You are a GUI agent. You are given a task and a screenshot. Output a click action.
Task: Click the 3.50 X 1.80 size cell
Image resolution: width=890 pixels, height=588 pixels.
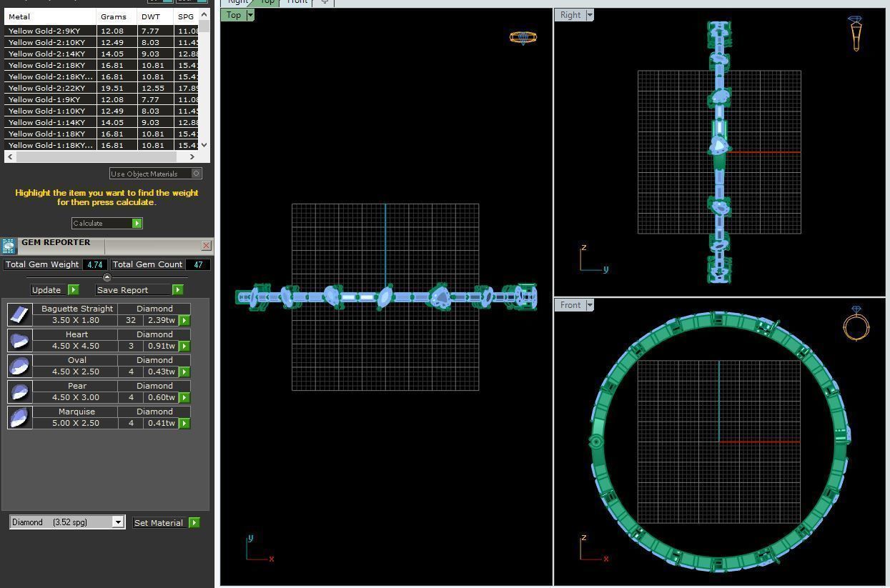tap(76, 320)
